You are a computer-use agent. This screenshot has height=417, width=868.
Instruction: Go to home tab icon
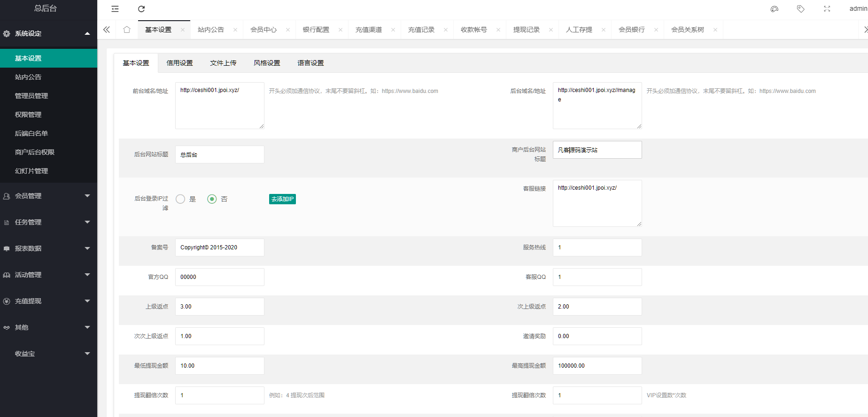pyautogui.click(x=127, y=30)
